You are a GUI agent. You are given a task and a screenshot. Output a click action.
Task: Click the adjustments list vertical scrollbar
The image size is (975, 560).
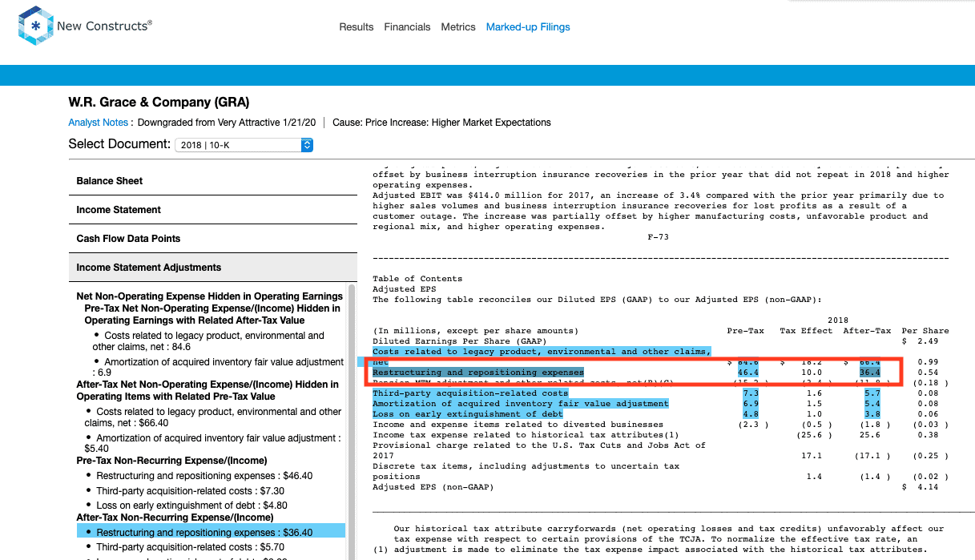[352, 421]
